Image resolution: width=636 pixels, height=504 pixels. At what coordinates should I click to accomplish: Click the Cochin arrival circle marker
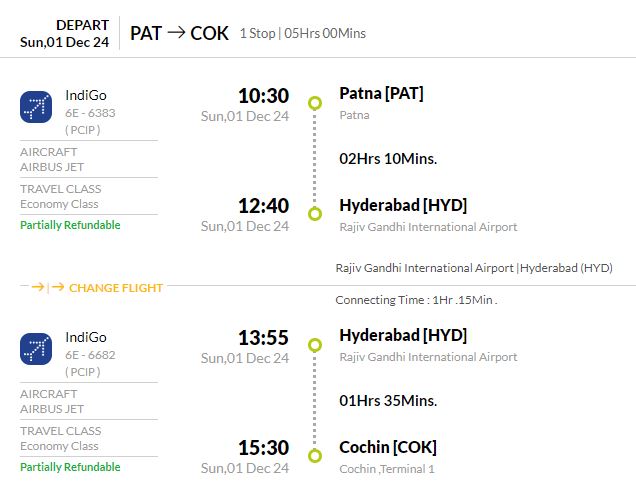[315, 455]
